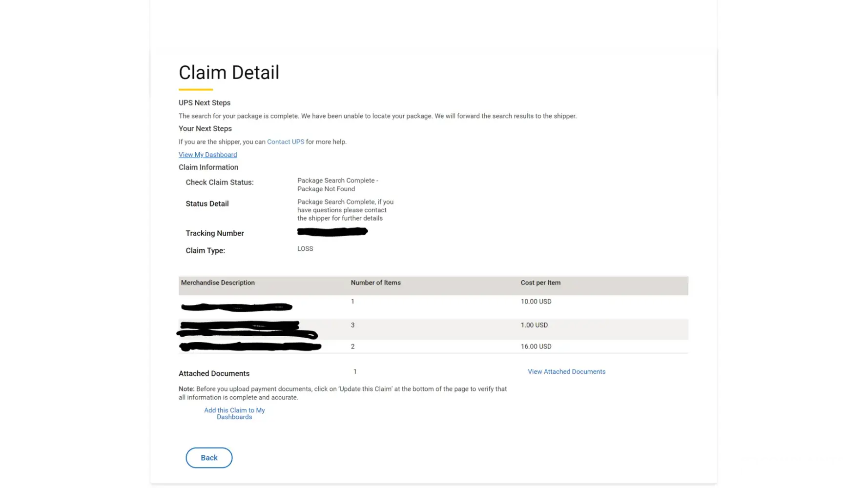Screen dimensions: 868x488
Task: Click the Attached Documents label
Action: pos(214,374)
